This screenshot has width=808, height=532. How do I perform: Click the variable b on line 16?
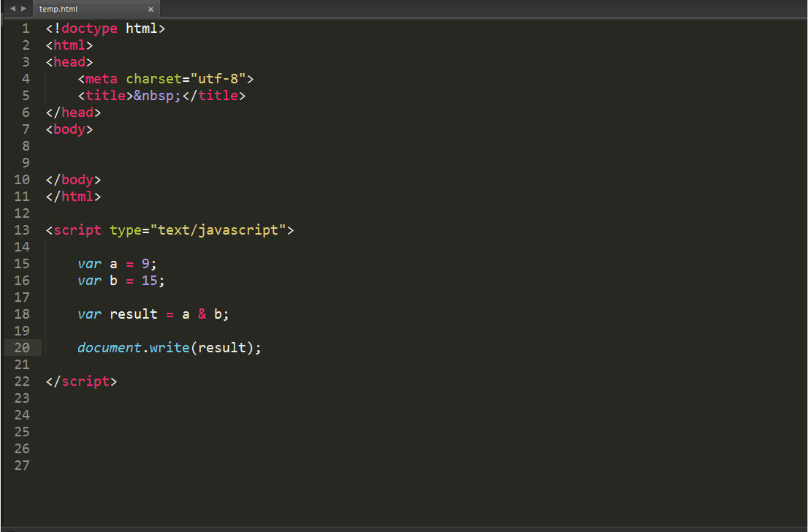pyautogui.click(x=113, y=281)
